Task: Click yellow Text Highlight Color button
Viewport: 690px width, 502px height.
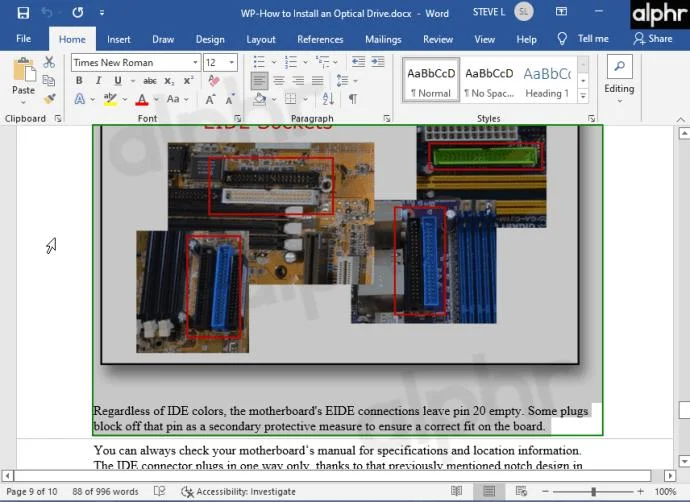Action: pyautogui.click(x=110, y=99)
